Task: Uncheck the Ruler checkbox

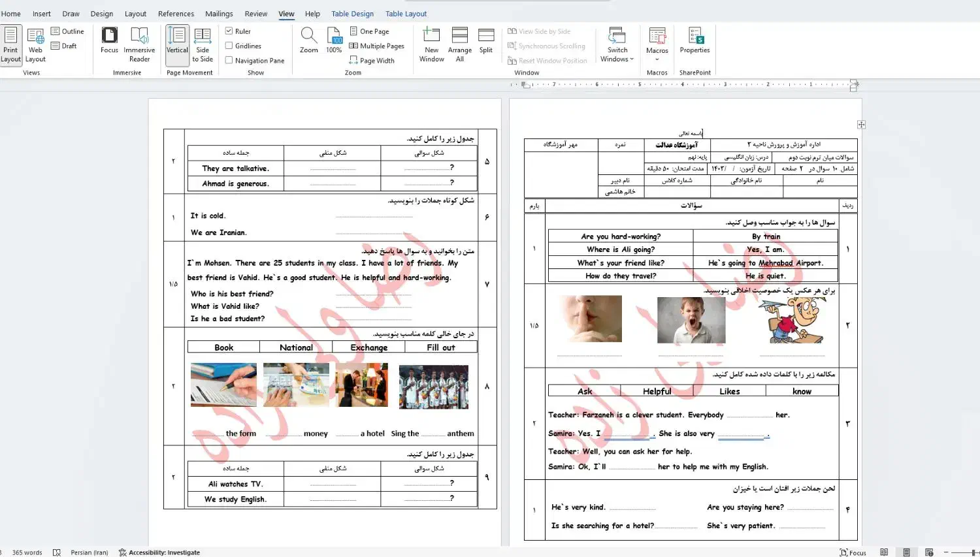Action: tap(229, 31)
